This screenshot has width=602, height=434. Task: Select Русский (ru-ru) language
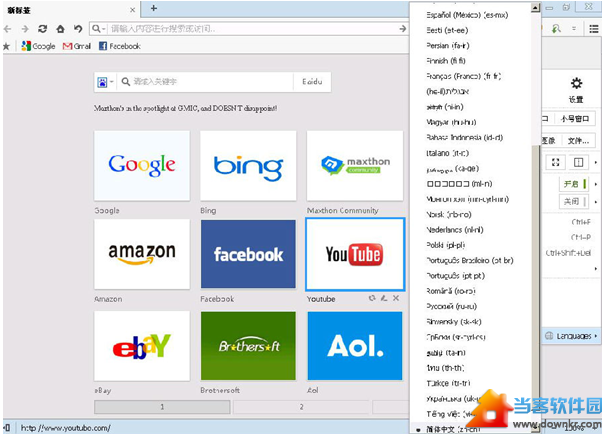[x=452, y=307]
